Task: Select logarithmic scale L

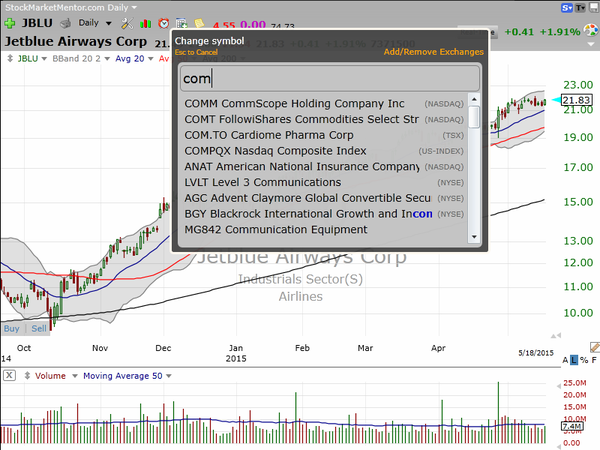Action: (574, 360)
